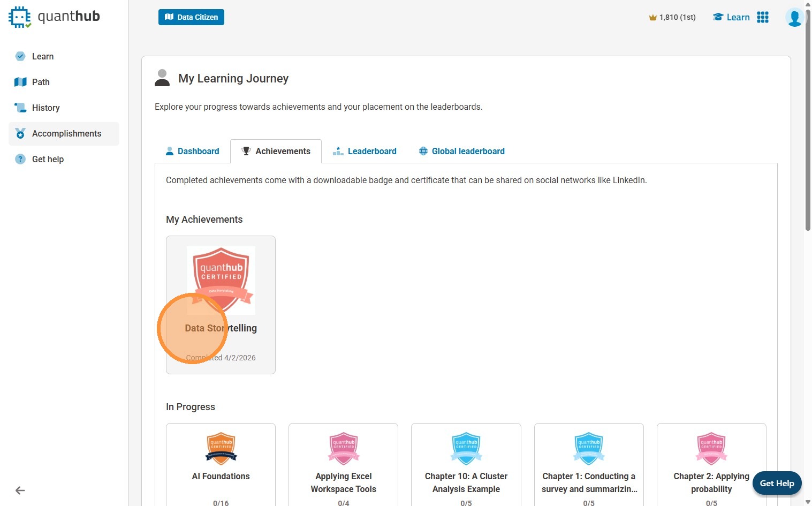Viewport: 812px width, 506px height.
Task: Open Get help in the sidebar
Action: (48, 159)
